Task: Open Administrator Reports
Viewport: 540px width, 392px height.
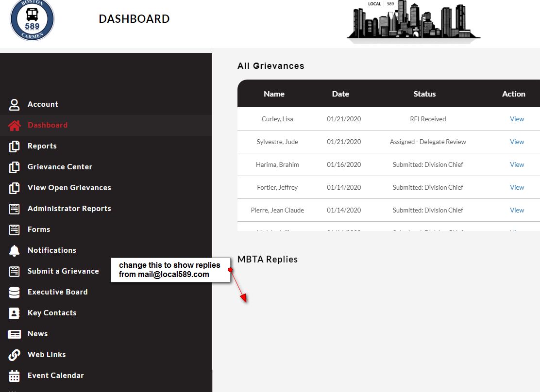Action: click(69, 209)
